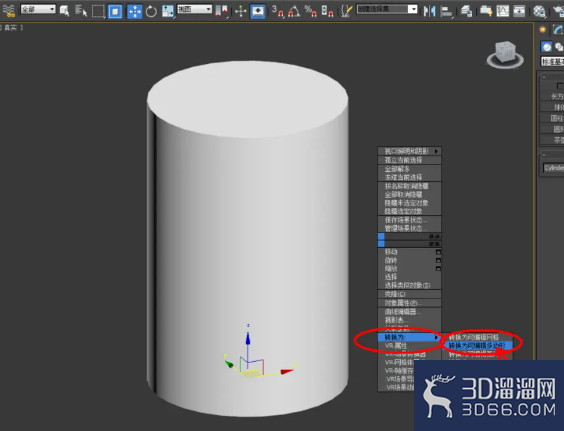Screen dimensions: 564x431
Task: Click the Cylinder object name field
Action: click(553, 168)
